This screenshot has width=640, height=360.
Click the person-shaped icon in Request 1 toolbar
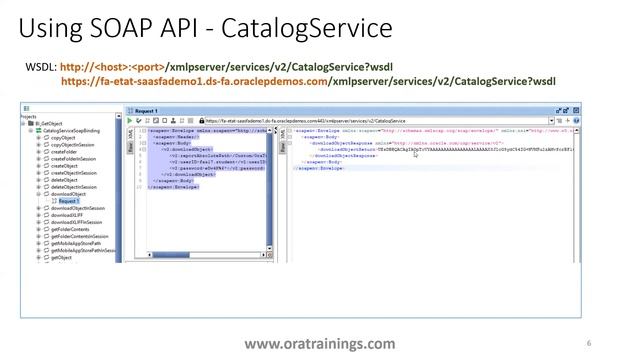[x=173, y=121]
